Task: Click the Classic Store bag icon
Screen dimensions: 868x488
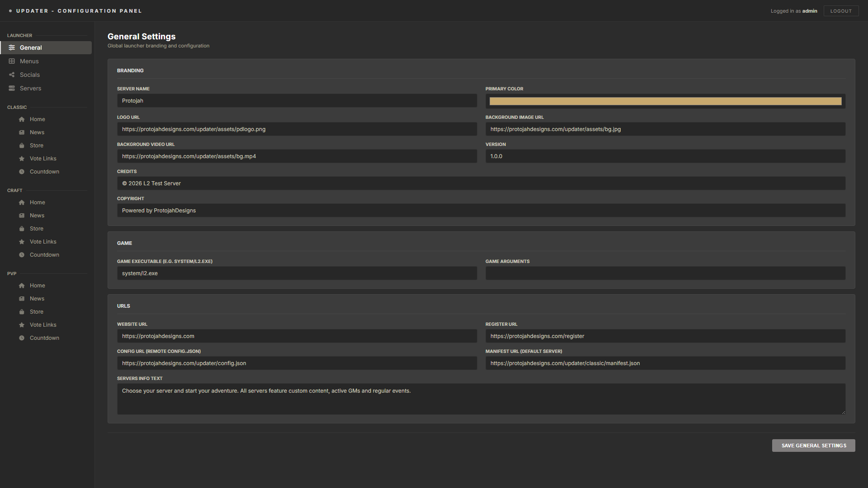Action: pyautogui.click(x=22, y=145)
